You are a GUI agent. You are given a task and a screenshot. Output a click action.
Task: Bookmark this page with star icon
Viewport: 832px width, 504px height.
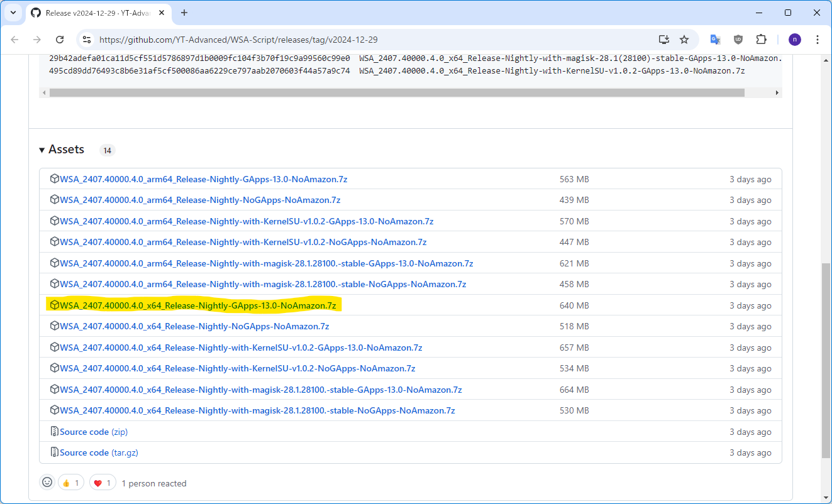pos(684,40)
